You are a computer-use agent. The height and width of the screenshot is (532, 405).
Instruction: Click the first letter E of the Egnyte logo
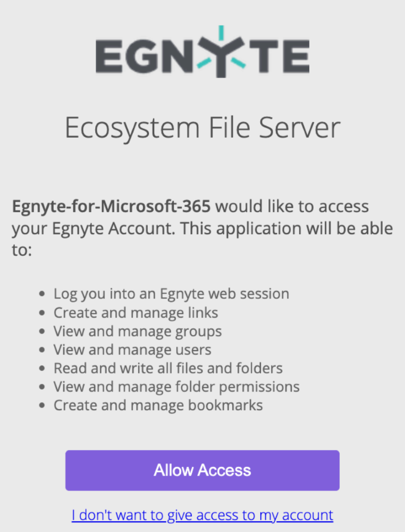109,57
